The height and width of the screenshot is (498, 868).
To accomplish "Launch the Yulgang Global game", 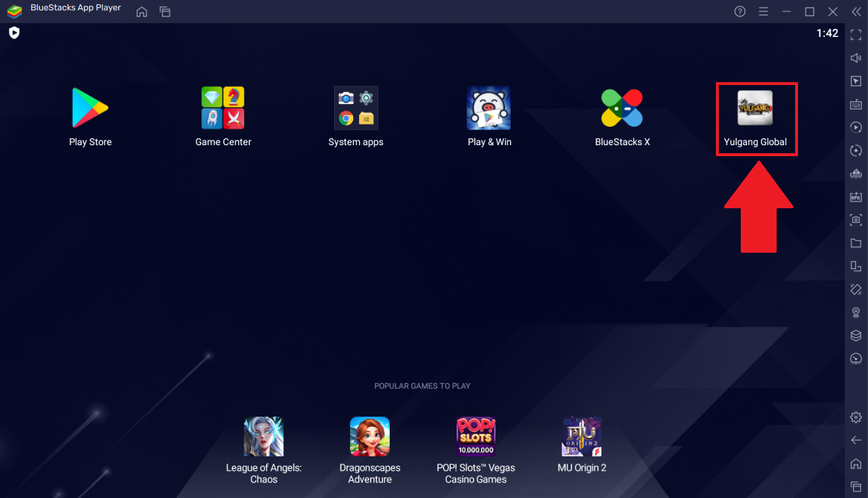I will [755, 108].
